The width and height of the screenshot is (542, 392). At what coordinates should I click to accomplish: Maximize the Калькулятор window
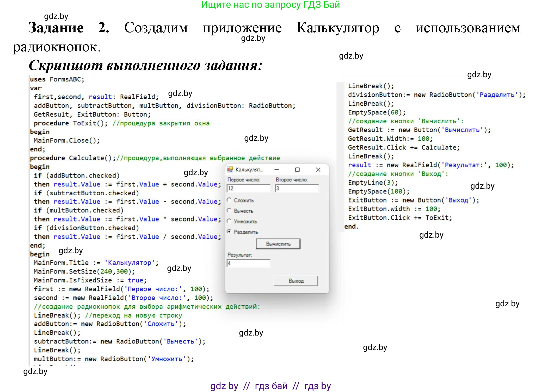coord(297,169)
